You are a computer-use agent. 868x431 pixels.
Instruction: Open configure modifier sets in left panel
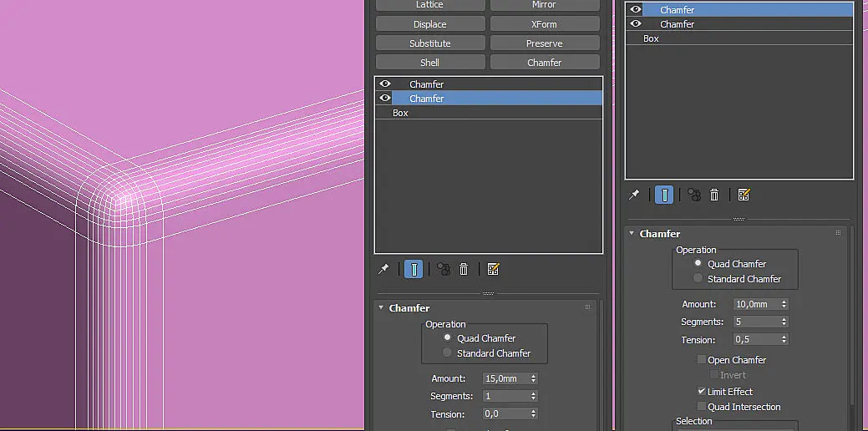[493, 269]
